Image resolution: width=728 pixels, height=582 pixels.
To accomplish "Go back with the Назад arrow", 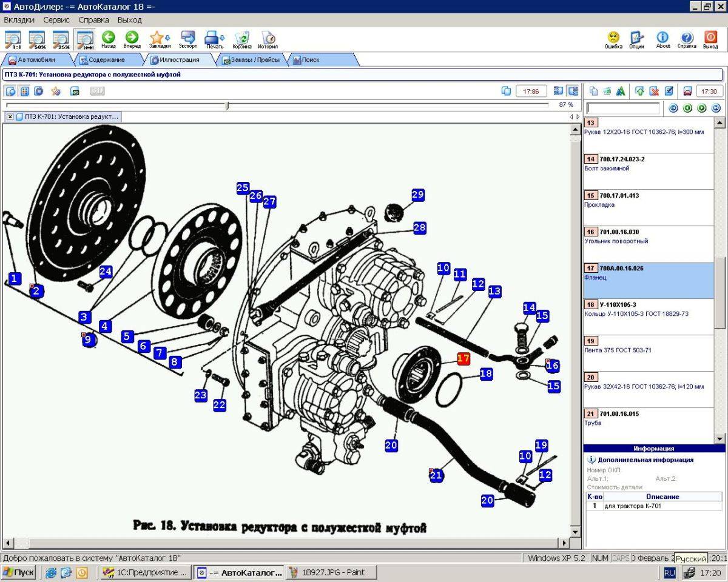I will (109, 39).
